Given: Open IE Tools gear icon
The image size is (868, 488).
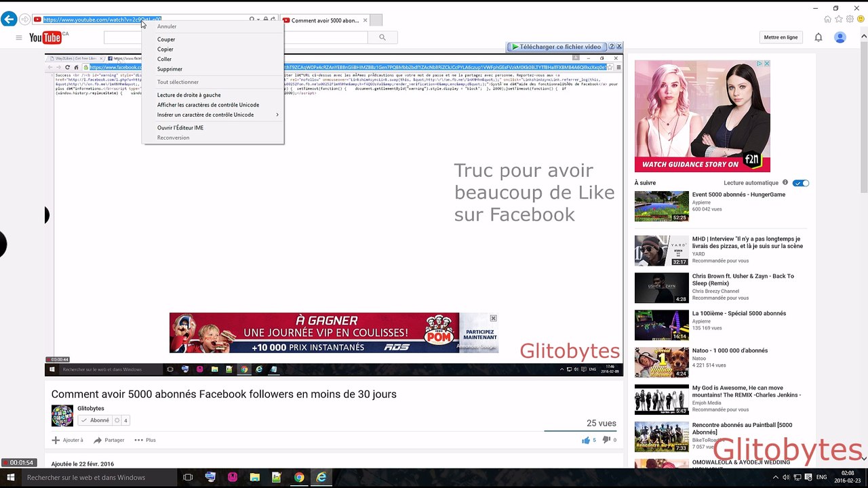Looking at the screenshot, I should (x=850, y=19).
